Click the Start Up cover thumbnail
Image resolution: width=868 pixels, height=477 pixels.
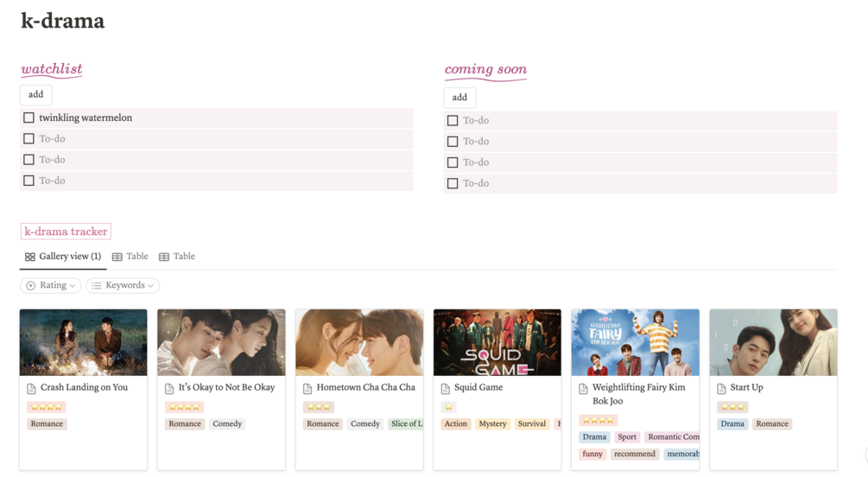(773, 342)
